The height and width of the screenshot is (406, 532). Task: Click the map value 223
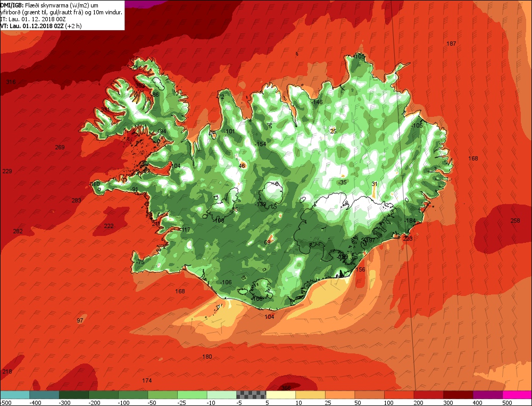(408, 239)
